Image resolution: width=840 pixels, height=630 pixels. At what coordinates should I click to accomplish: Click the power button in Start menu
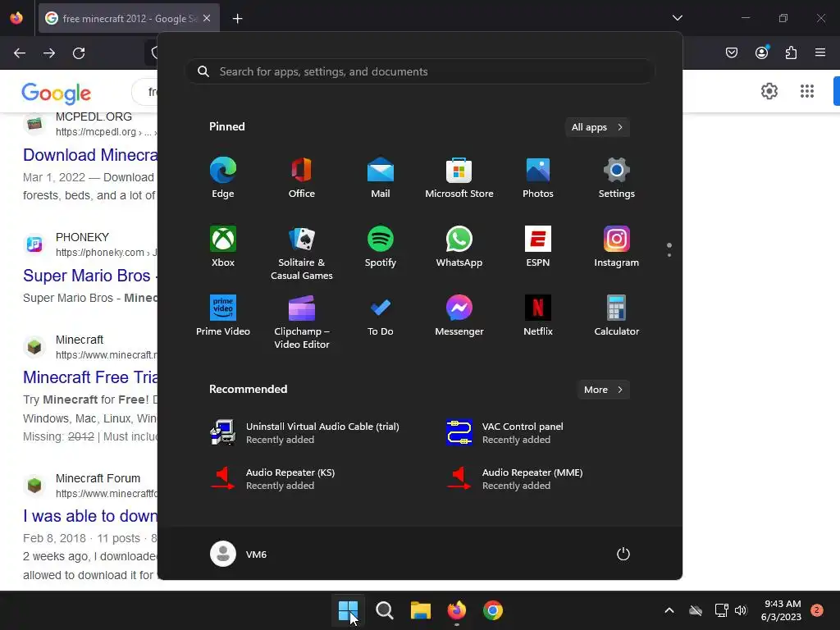click(x=623, y=554)
